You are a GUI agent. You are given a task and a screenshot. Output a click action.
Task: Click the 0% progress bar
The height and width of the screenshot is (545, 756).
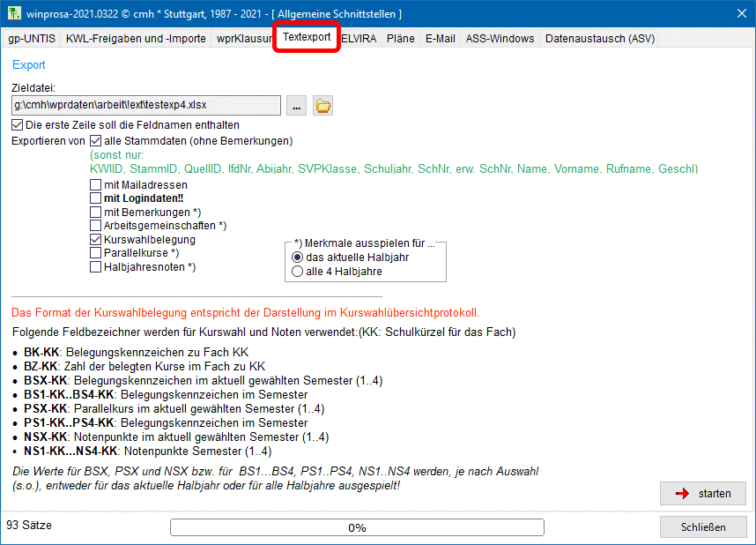(x=357, y=527)
